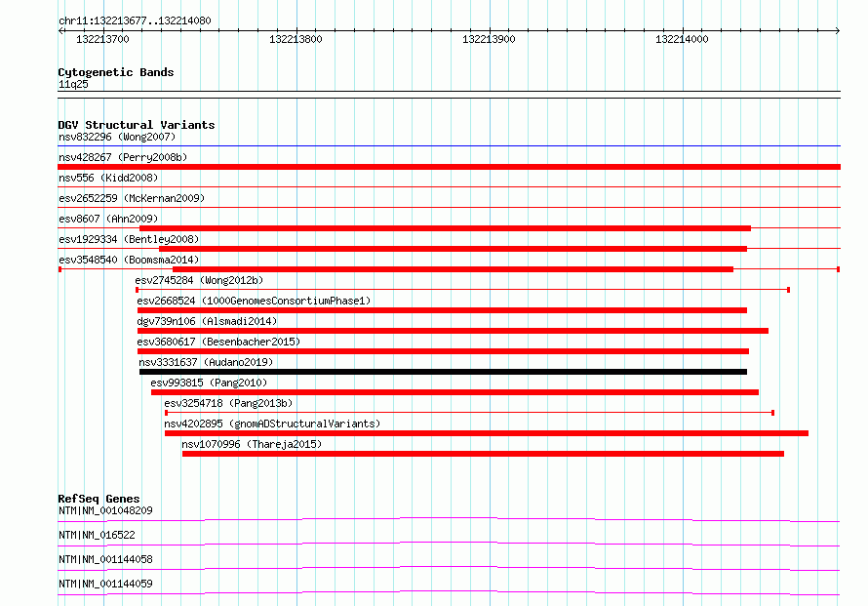Viewport: 868px width, 606px height.
Task: Click the blue bar for nsv832296
Action: tap(449, 146)
